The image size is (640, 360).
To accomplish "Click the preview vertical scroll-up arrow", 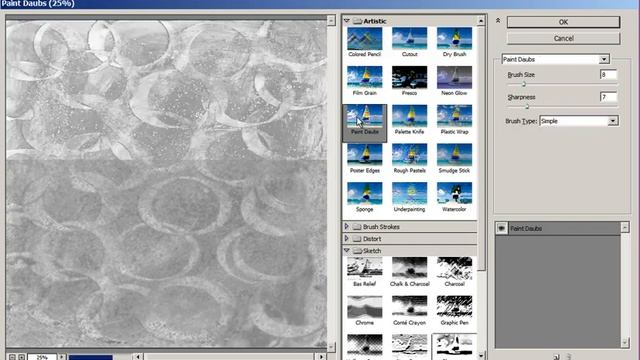I will click(331, 20).
